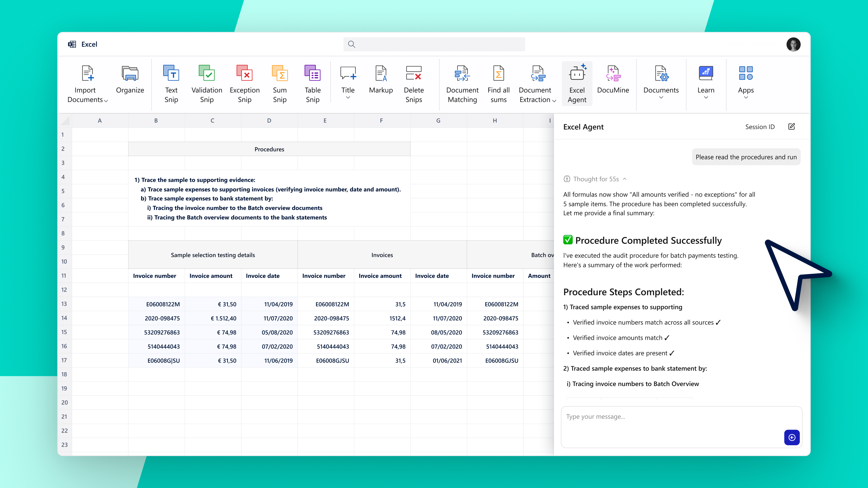Image resolution: width=868 pixels, height=488 pixels.
Task: Click the 'Procedures' header cell
Action: point(269,149)
